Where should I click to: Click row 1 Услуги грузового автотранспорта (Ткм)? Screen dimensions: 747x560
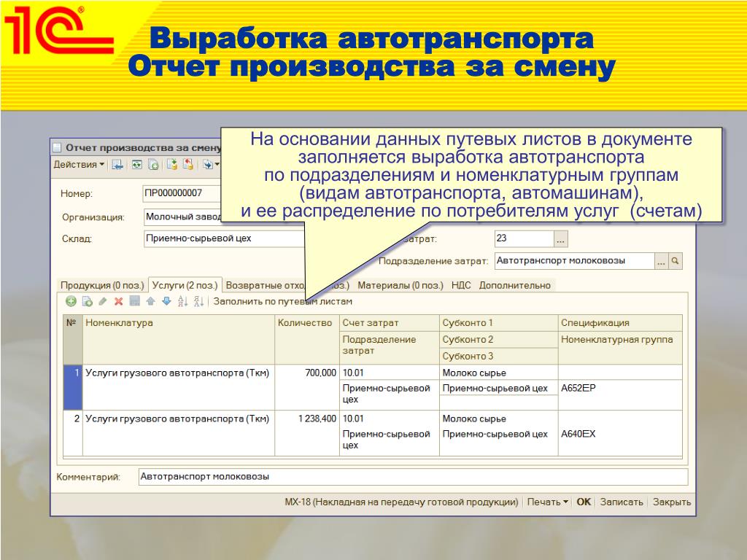tap(179, 388)
